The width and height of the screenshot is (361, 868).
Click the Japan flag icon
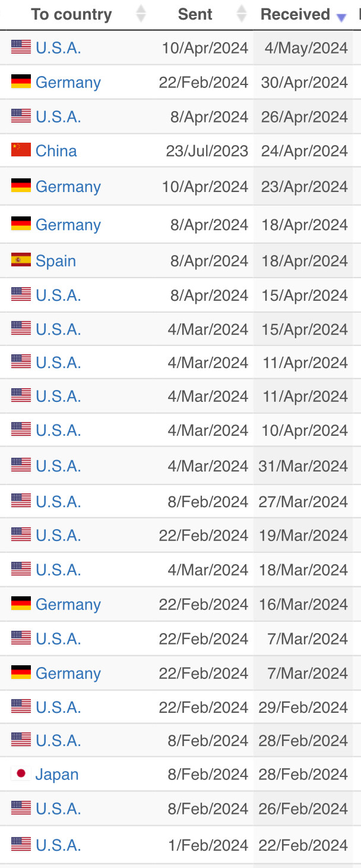[21, 773]
